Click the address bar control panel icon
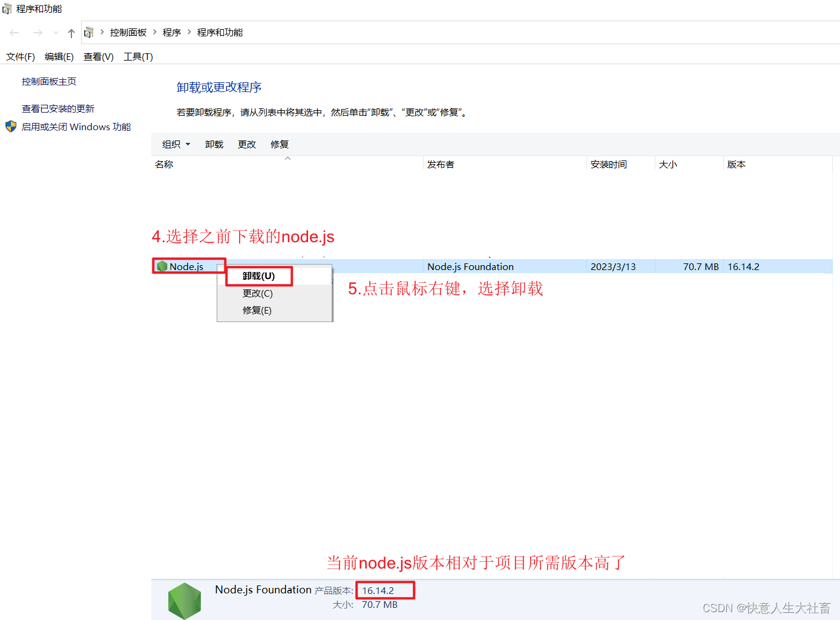Viewport: 840px width, 620px height. click(x=89, y=33)
